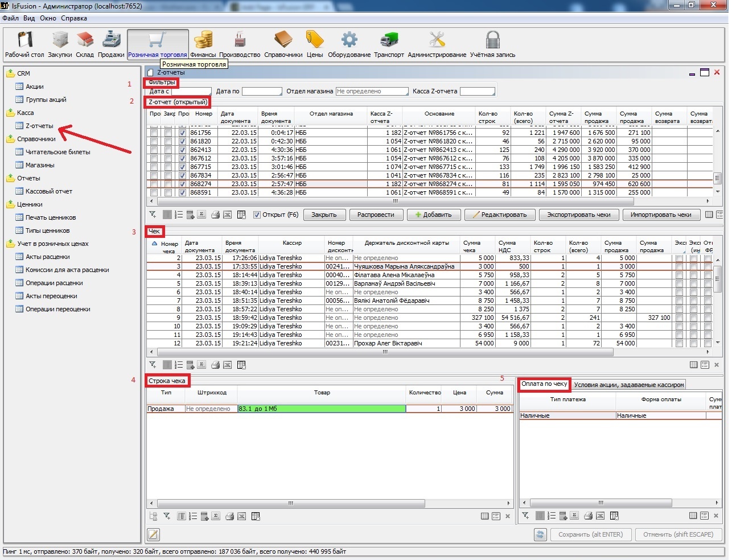
Task: Uncheck the third checkbox of Z-report 868591
Action: point(182,193)
